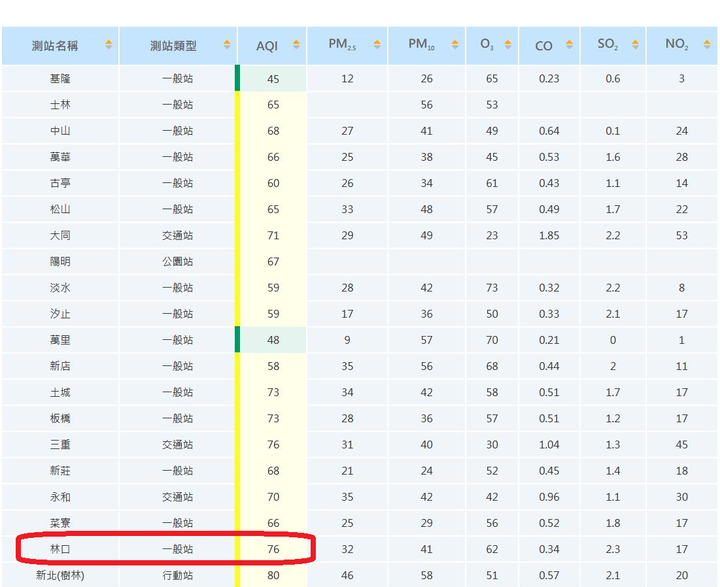
Task: Select station name 汐止
Action: pos(60,314)
